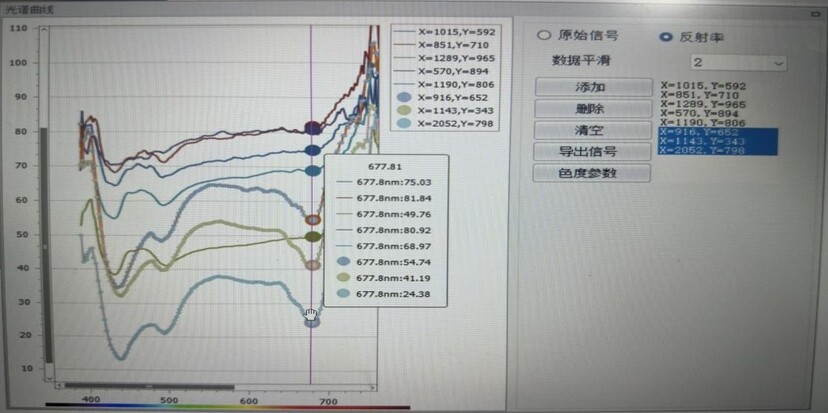
Task: Open 色度参数 chromaticity parameters
Action: point(592,173)
